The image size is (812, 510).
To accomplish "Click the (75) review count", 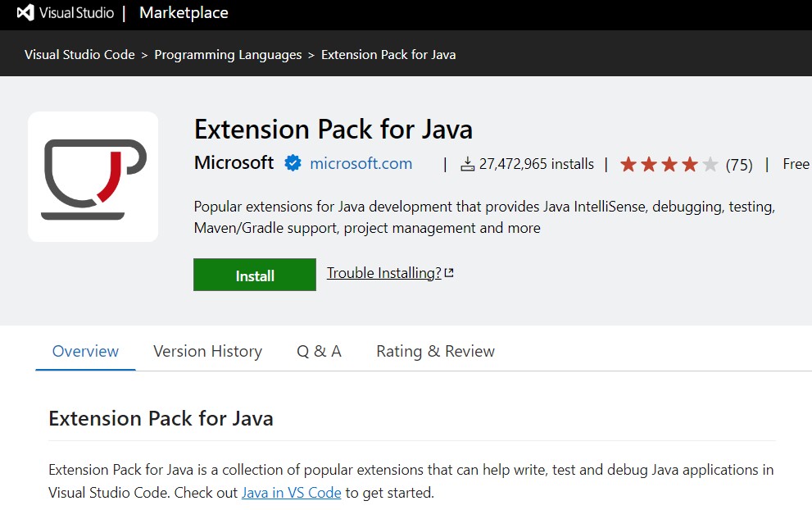I will (739, 165).
